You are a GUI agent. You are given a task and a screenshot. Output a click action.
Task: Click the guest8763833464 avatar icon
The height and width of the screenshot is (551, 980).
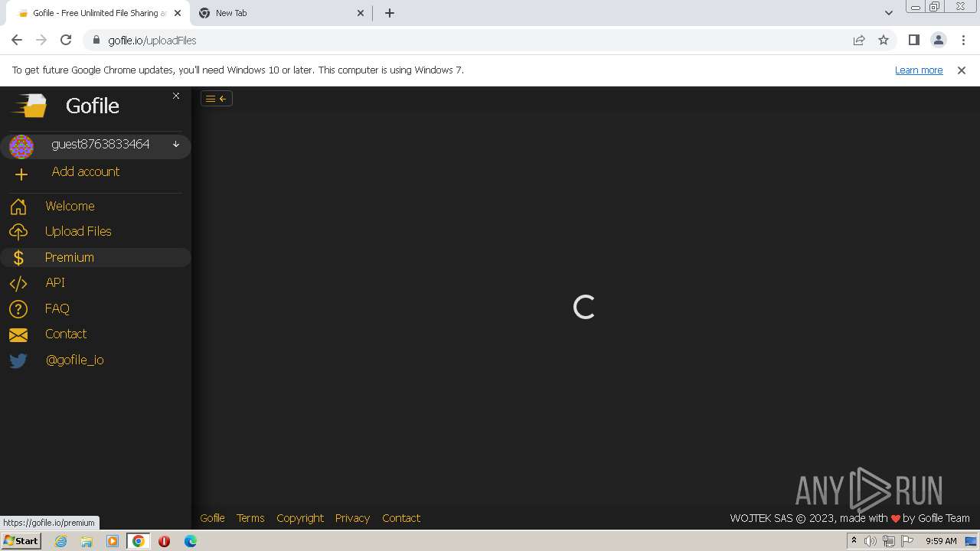coord(21,146)
